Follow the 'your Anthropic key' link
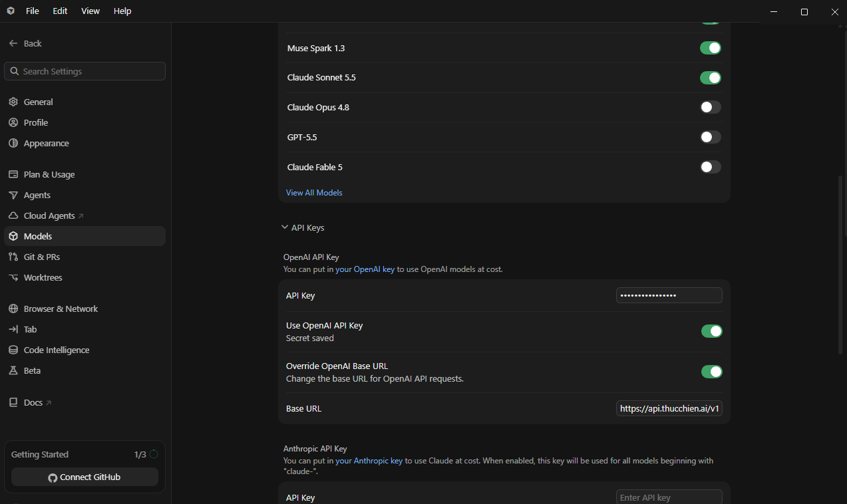 tap(369, 461)
